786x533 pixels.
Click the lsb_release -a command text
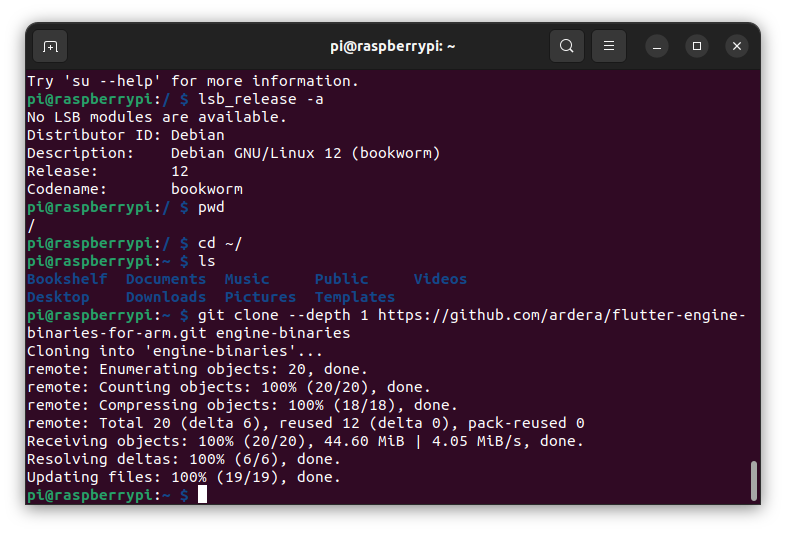261,99
